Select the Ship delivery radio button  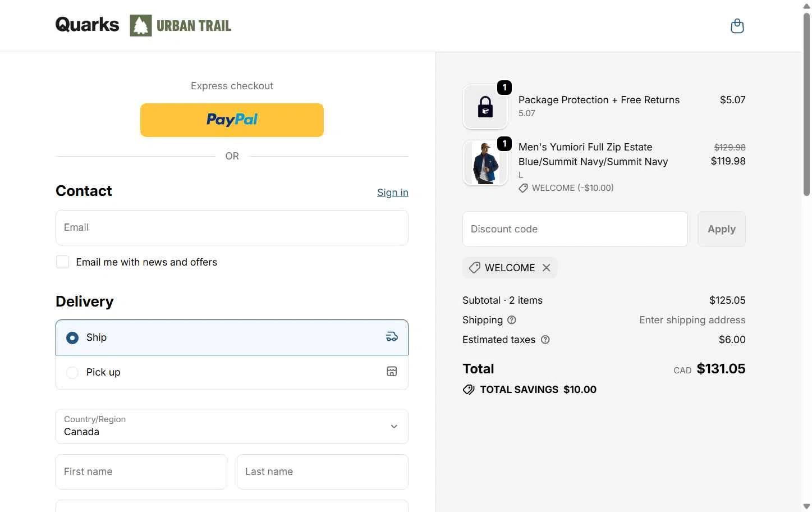click(x=72, y=338)
